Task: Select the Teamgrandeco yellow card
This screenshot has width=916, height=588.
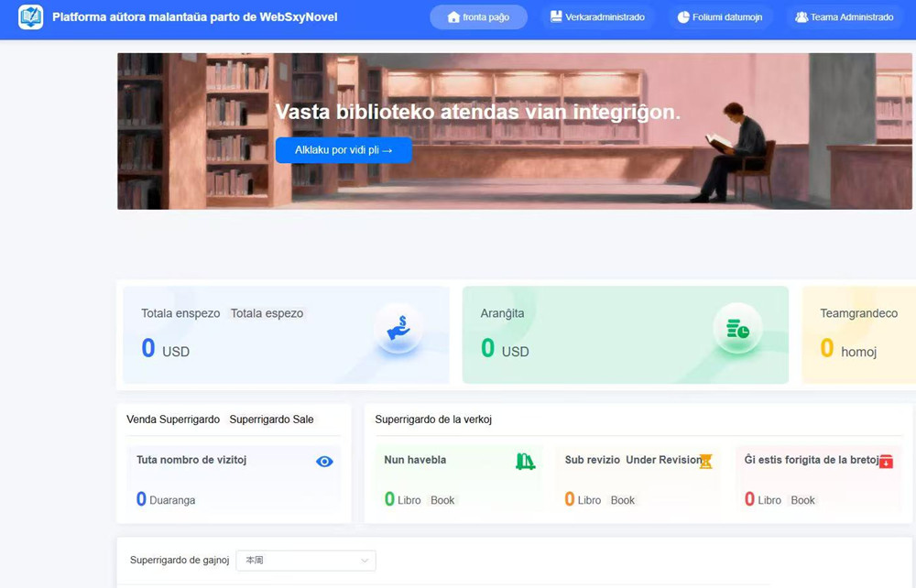Action: pyautogui.click(x=859, y=334)
